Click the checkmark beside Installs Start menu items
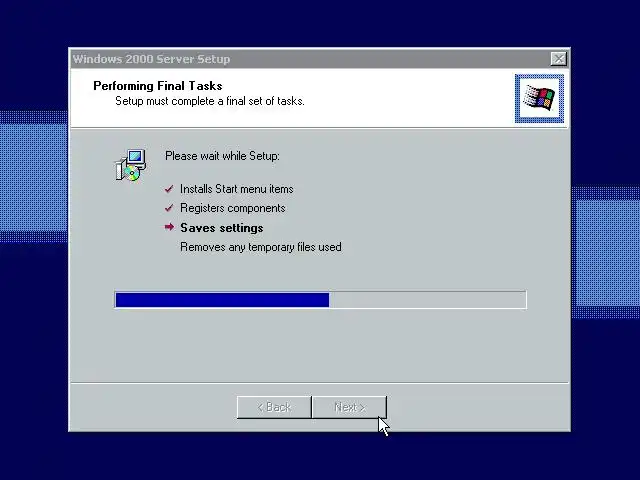 169,189
